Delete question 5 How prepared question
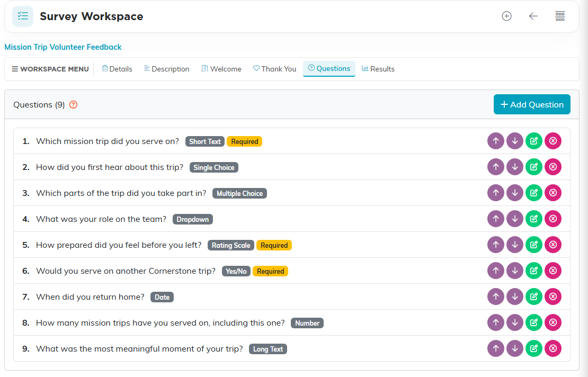The image size is (588, 377). pyautogui.click(x=553, y=245)
